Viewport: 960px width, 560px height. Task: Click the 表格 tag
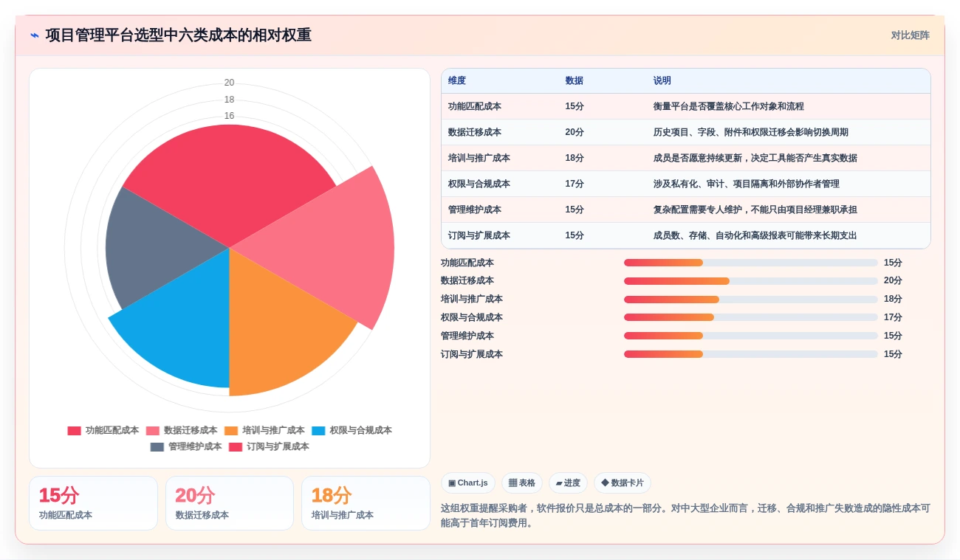522,483
